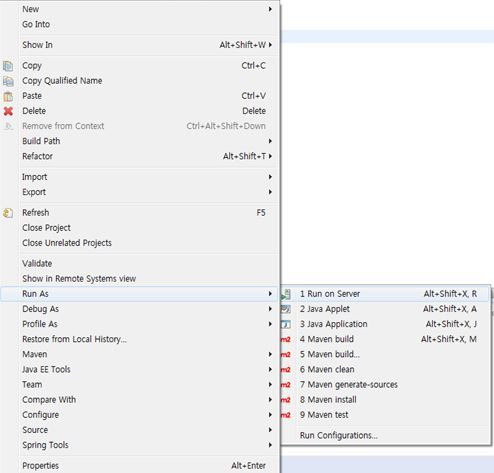Click the Run on Server icon
Image resolution: width=494 pixels, height=473 pixels.
click(x=286, y=294)
